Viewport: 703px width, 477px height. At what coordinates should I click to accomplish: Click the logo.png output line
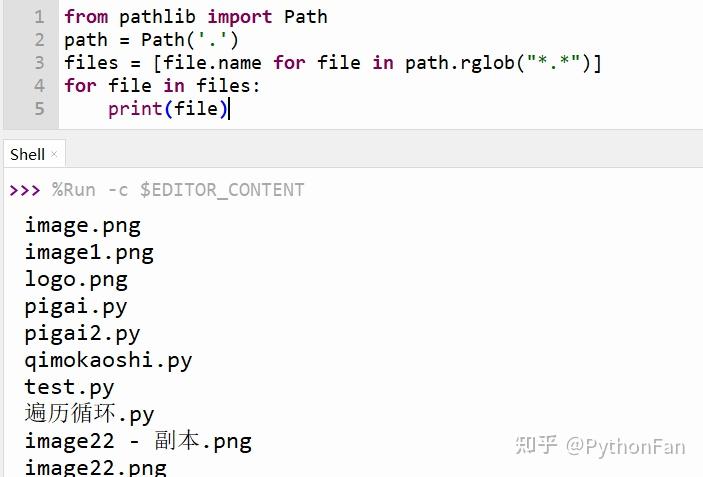pos(76,280)
